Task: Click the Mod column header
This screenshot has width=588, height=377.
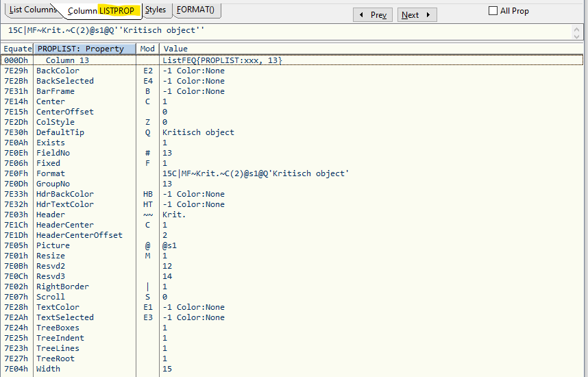Action: point(147,49)
